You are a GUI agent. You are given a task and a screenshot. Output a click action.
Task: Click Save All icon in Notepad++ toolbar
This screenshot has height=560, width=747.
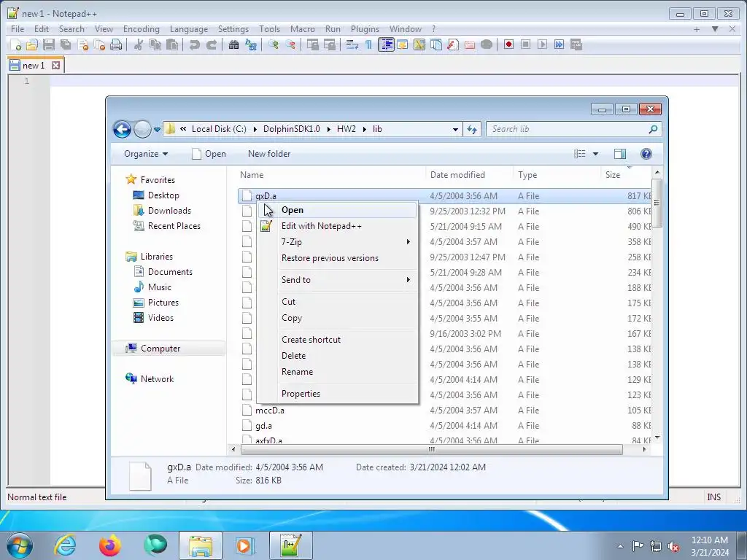pos(66,44)
